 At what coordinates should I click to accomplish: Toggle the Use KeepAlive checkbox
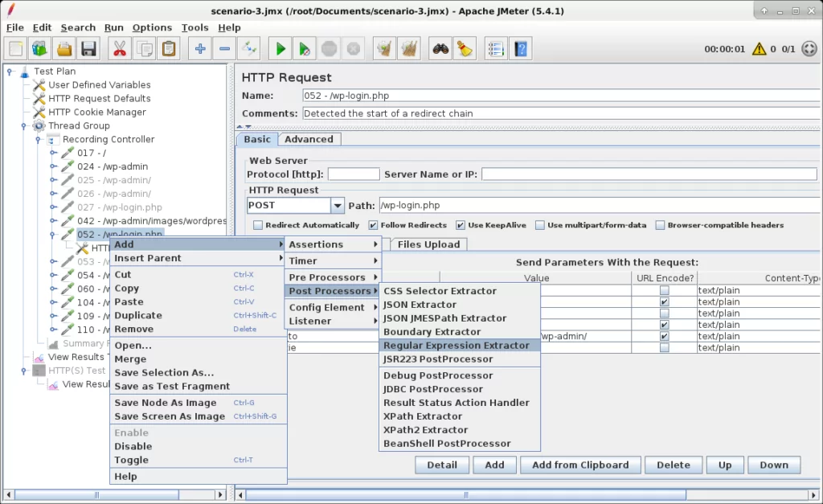tap(461, 225)
